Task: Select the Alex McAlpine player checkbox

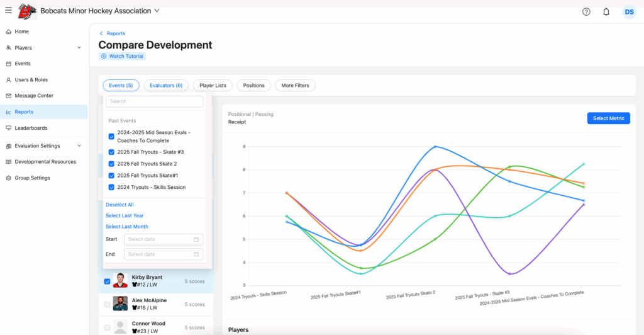Action: tap(107, 304)
